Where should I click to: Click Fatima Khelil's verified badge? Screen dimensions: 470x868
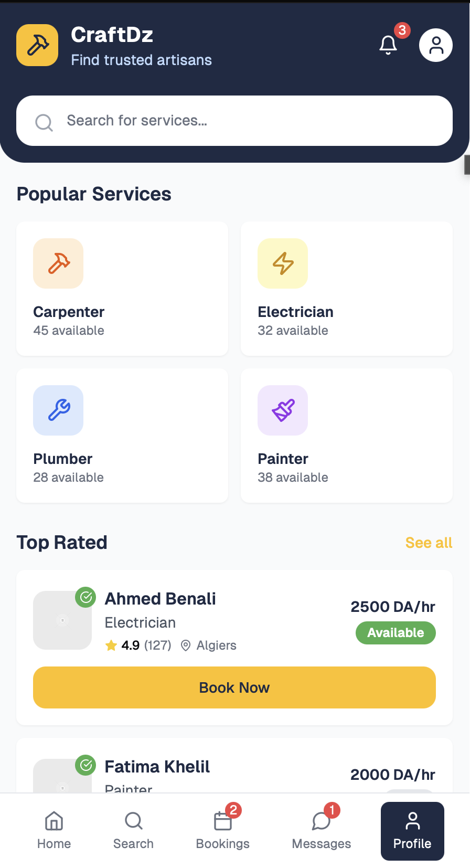pos(86,765)
